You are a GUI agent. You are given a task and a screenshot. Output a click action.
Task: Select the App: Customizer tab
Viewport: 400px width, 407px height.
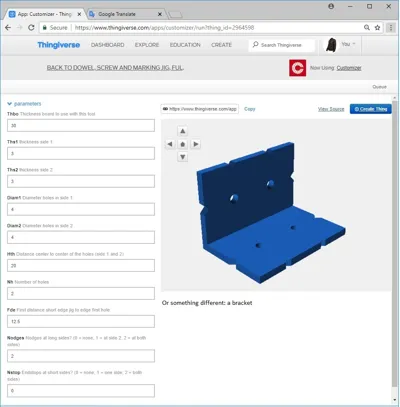click(x=45, y=14)
